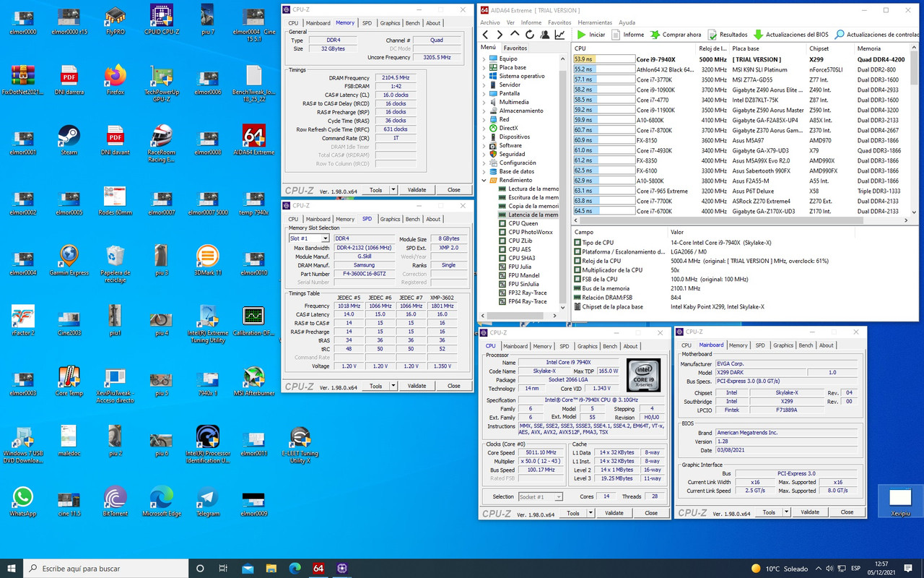Open Windows Start menu
The image size is (924, 578).
pos(12,569)
